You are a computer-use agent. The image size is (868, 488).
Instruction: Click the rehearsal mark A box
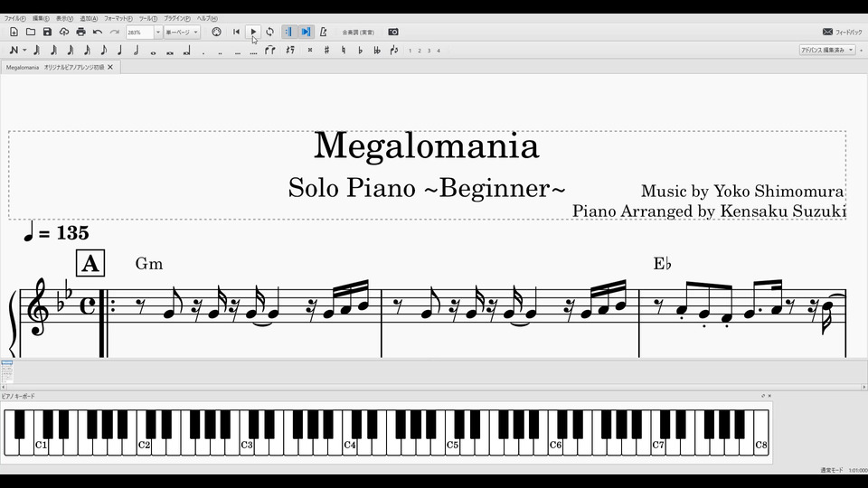coord(90,263)
